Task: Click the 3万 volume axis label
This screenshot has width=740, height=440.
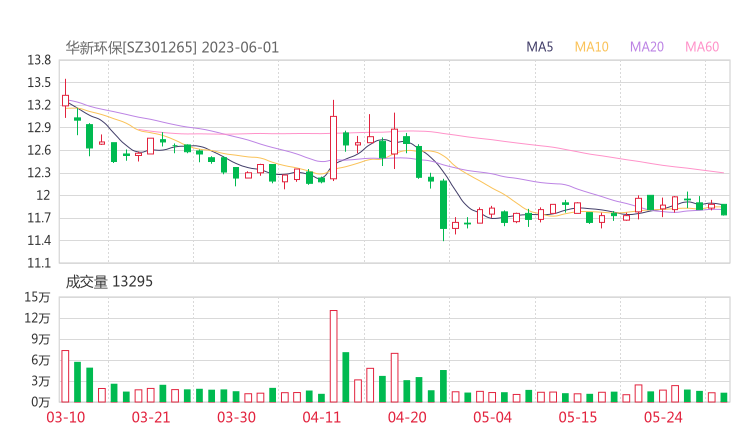Action: click(x=41, y=381)
